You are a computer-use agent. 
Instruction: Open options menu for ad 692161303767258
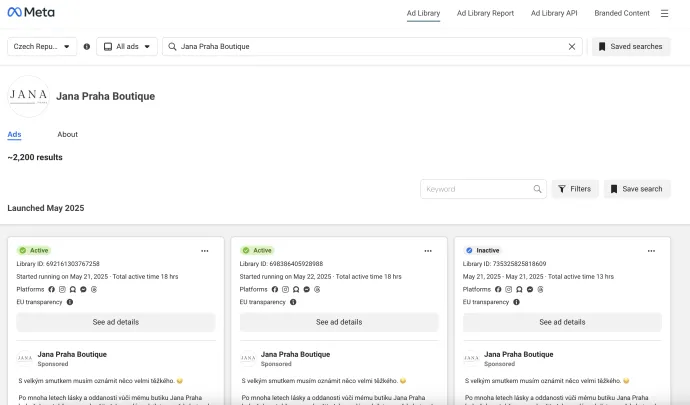(205, 251)
